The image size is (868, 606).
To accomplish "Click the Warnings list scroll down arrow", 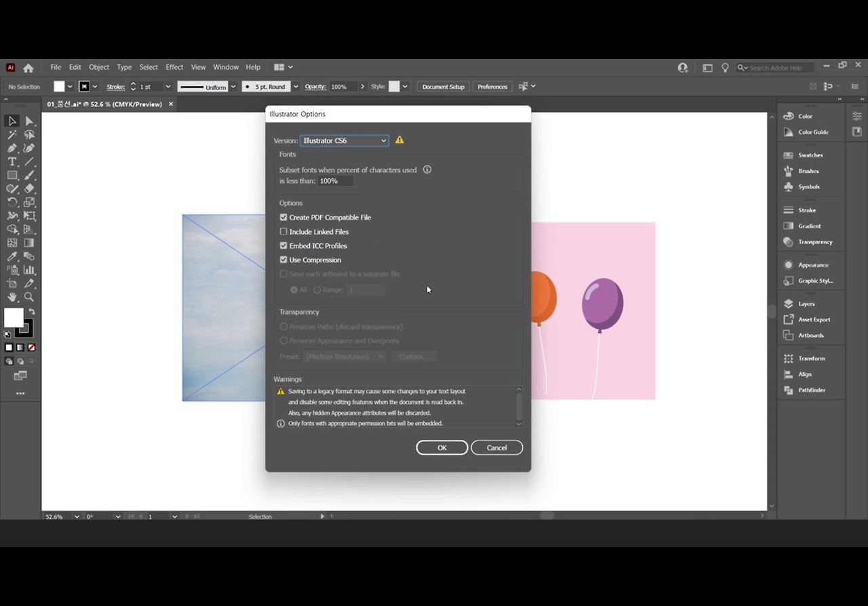I will [519, 424].
